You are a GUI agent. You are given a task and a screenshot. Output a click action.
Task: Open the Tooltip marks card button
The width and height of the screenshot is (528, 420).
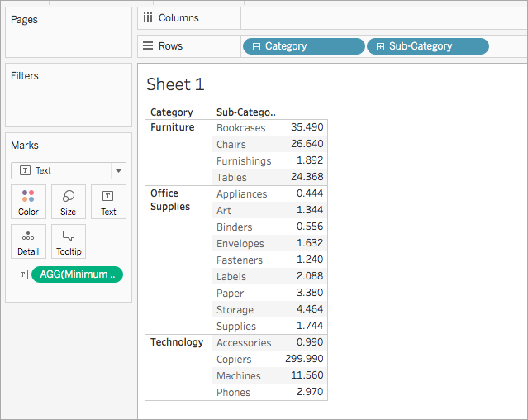click(69, 241)
